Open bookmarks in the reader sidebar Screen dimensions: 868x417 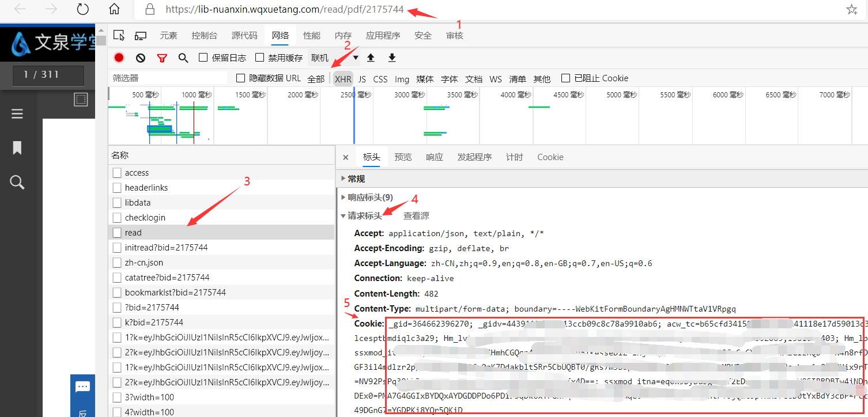pos(17,148)
